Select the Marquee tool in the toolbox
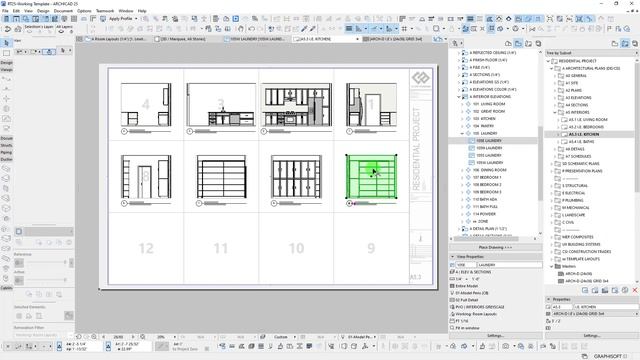 (6, 53)
